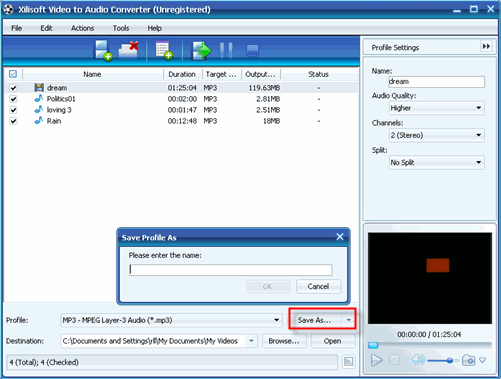This screenshot has height=379, width=501.
Task: Click the OK button in Save Profile As dialog
Action: point(268,286)
